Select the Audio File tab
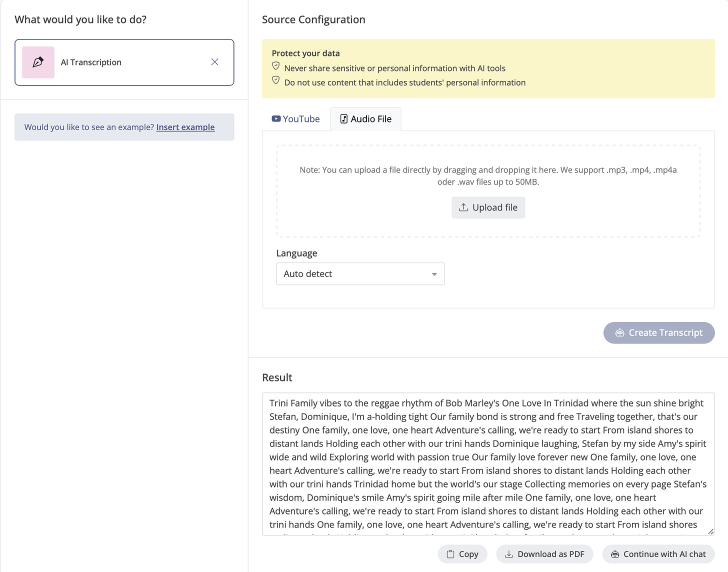This screenshot has width=728, height=572. [x=365, y=119]
